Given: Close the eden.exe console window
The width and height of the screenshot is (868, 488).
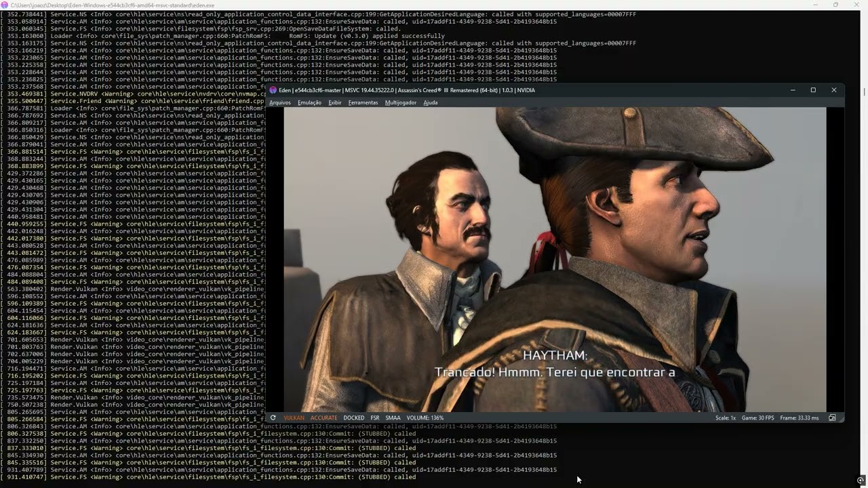Looking at the screenshot, I should (856, 4).
